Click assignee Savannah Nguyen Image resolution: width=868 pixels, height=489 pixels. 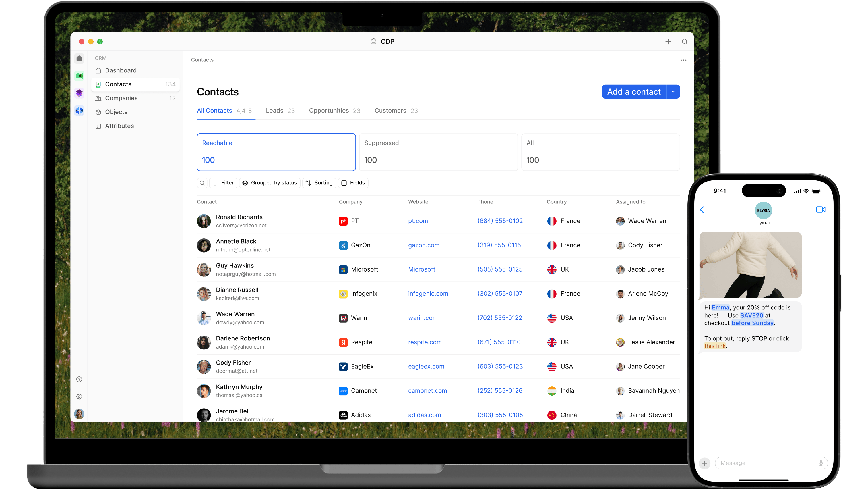point(648,391)
